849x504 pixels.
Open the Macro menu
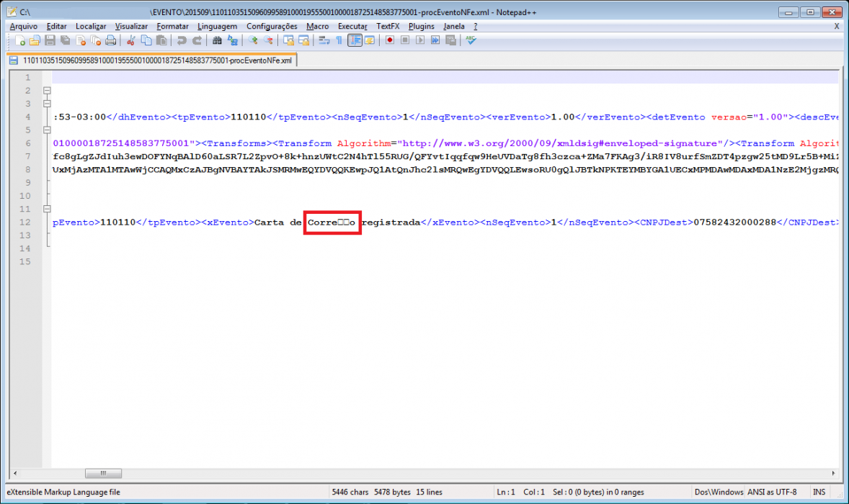(317, 27)
